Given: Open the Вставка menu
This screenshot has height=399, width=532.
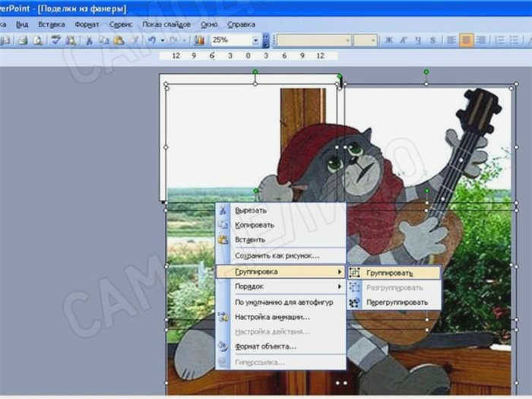Looking at the screenshot, I should (x=52, y=24).
